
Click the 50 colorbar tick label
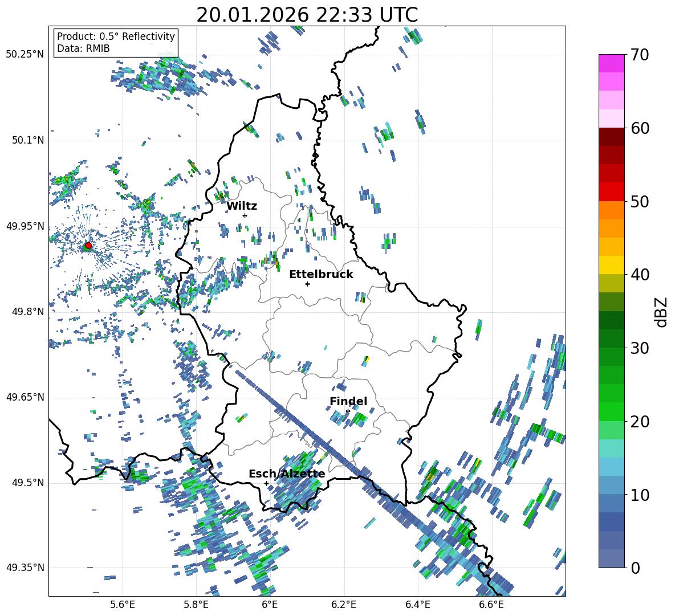pos(640,202)
